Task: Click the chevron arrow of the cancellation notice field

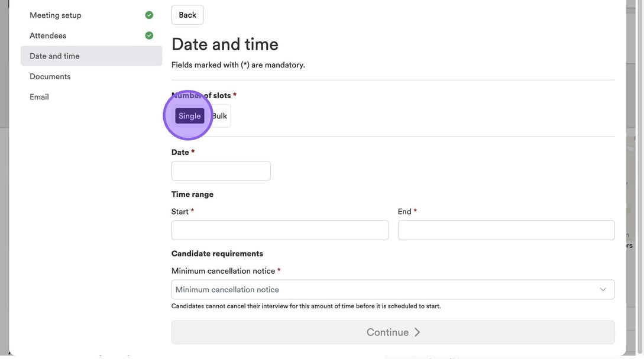Action: (603, 290)
